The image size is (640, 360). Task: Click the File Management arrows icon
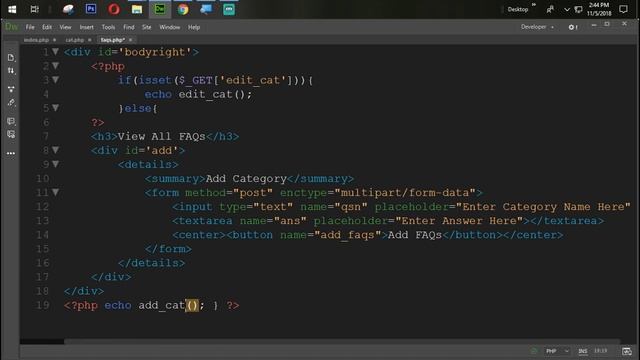(11, 71)
